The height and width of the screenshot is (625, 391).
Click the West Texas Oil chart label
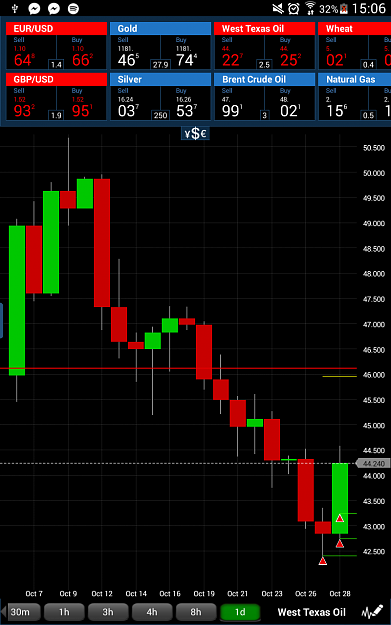(x=311, y=612)
